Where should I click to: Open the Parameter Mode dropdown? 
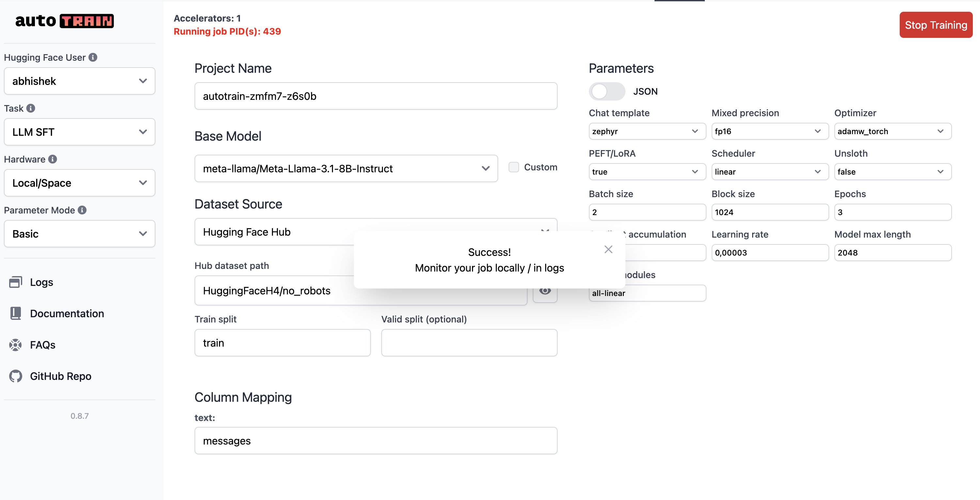point(80,234)
